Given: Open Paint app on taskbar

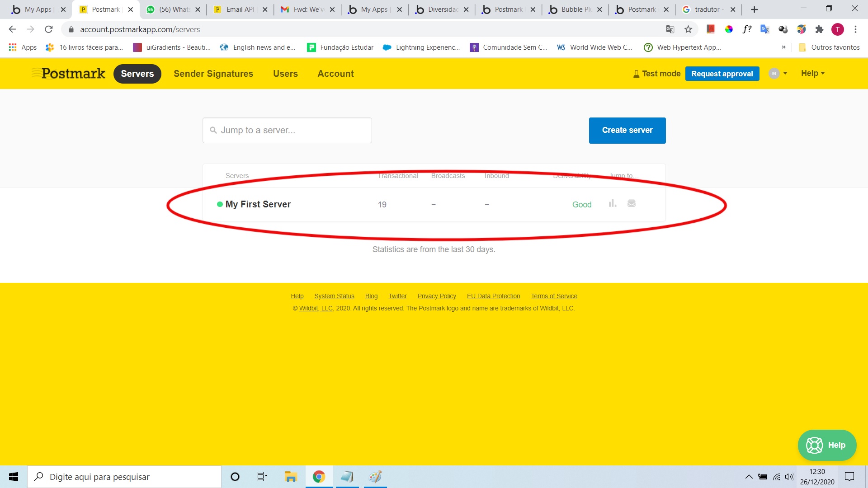Looking at the screenshot, I should tap(375, 477).
